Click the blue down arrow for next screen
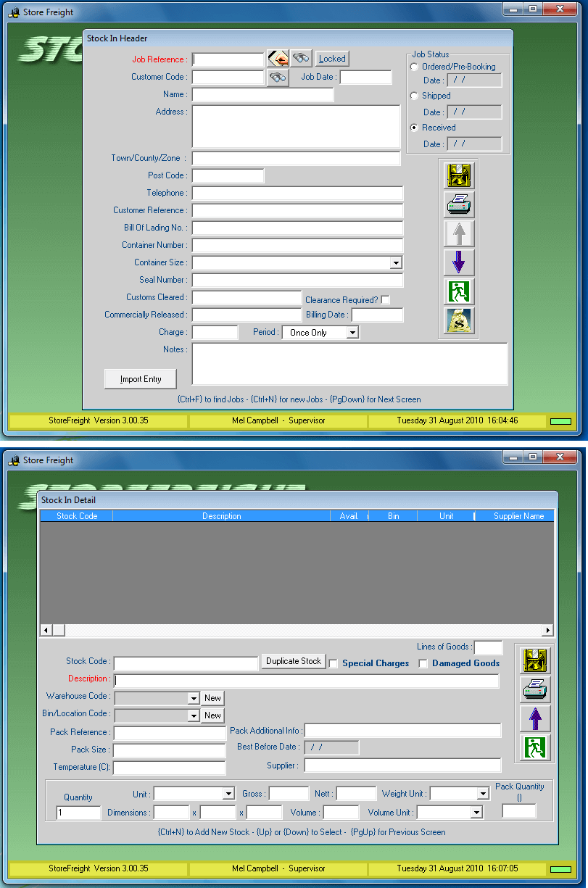This screenshot has width=588, height=888. click(459, 262)
